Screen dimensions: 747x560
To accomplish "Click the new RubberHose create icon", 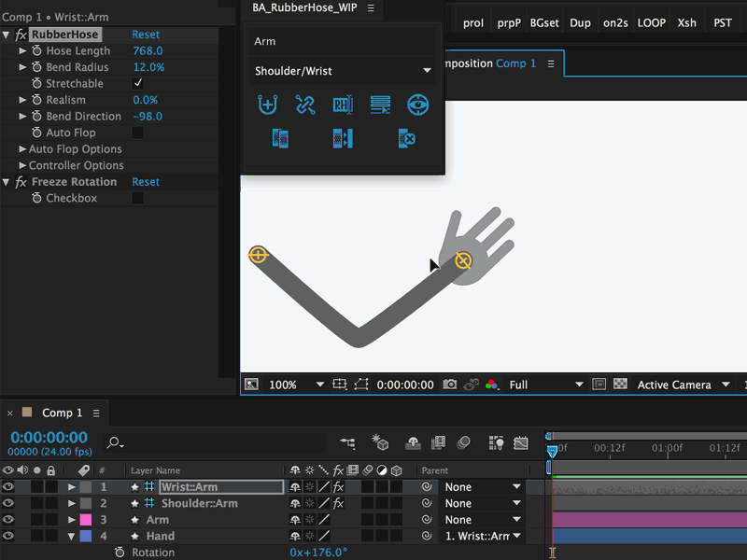I will pos(268,105).
